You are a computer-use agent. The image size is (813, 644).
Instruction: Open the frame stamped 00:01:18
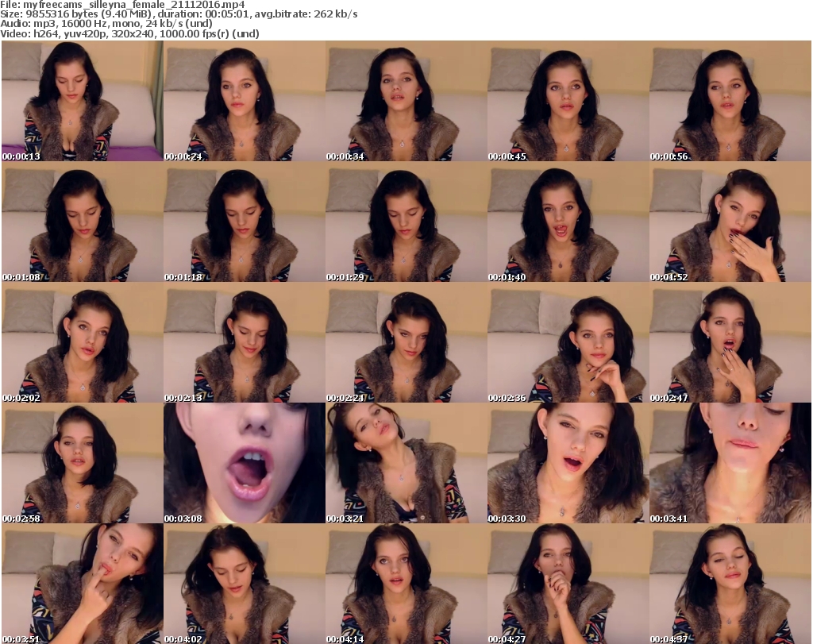245,222
